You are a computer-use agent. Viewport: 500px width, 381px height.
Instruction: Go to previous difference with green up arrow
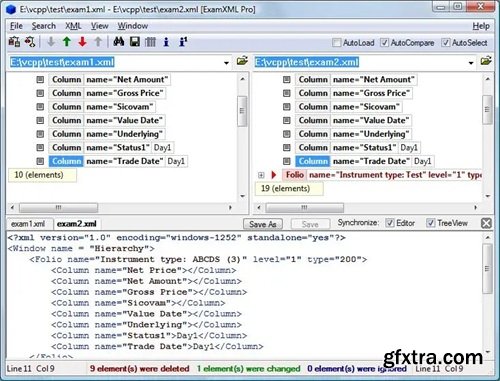pos(67,42)
